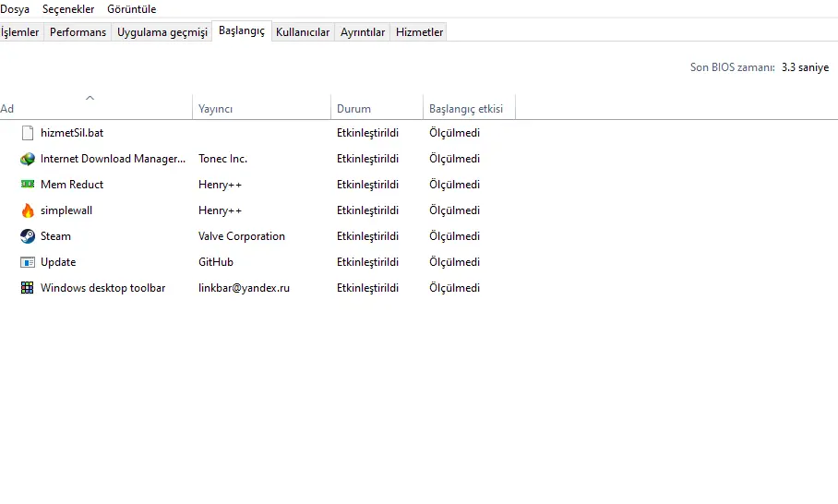
Task: Switch to the Kullanıcılar tab
Action: pyautogui.click(x=303, y=32)
